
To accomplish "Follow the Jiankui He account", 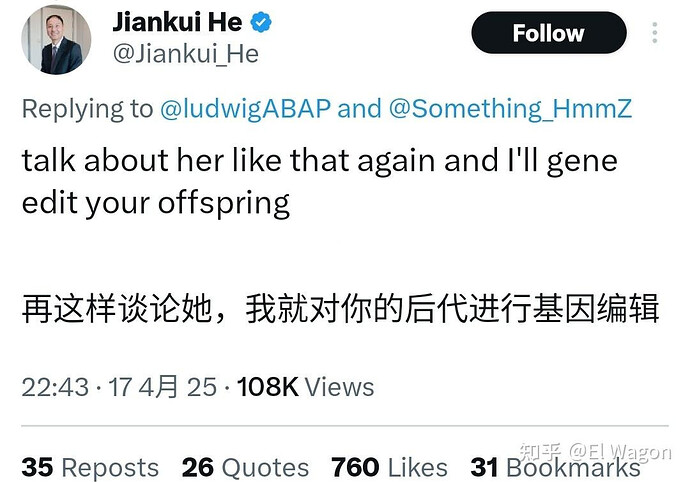I will point(548,34).
